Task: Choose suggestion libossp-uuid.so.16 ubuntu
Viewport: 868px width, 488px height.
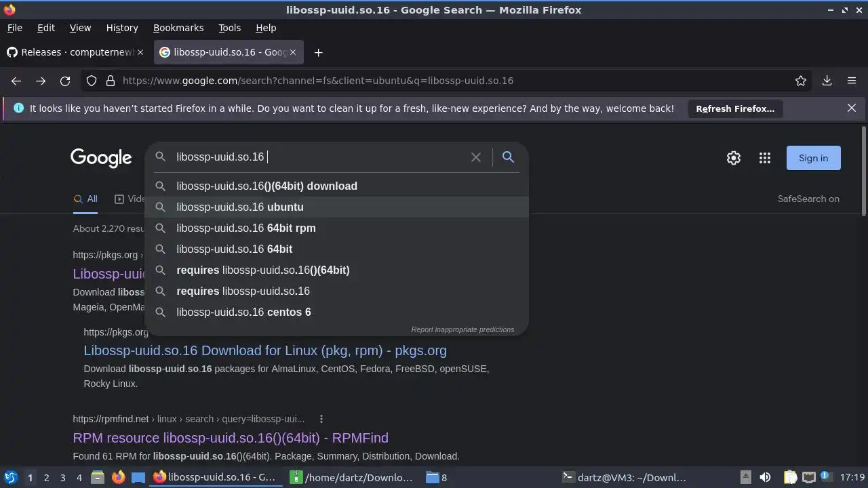Action: [x=336, y=207]
